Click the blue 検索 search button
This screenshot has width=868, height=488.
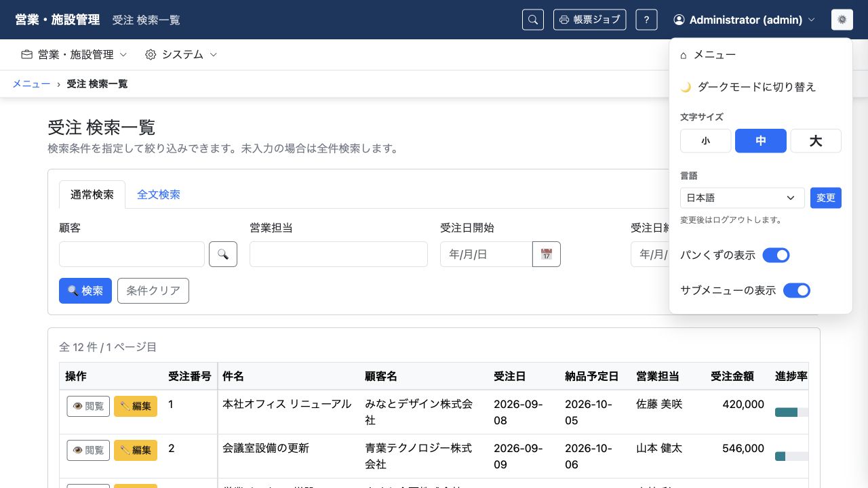[85, 291]
